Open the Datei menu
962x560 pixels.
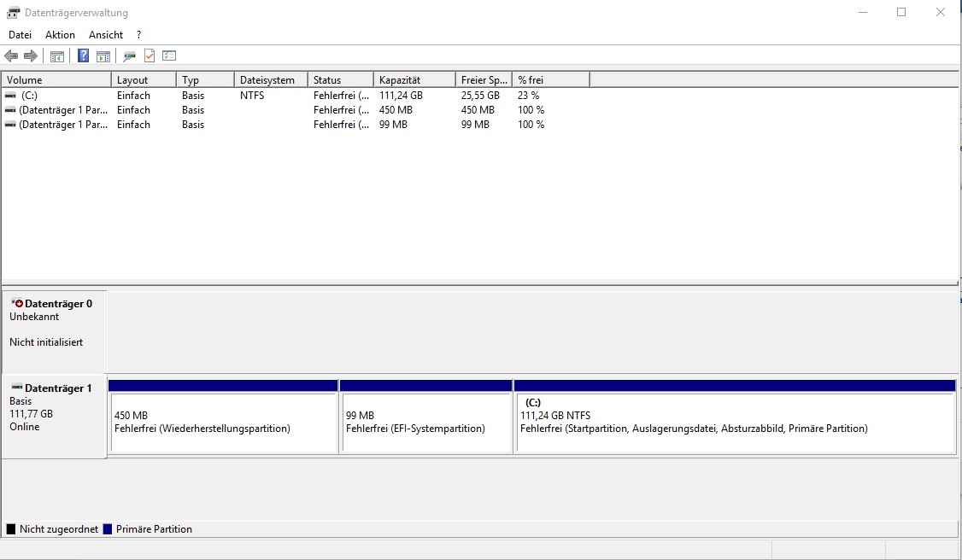[20, 35]
